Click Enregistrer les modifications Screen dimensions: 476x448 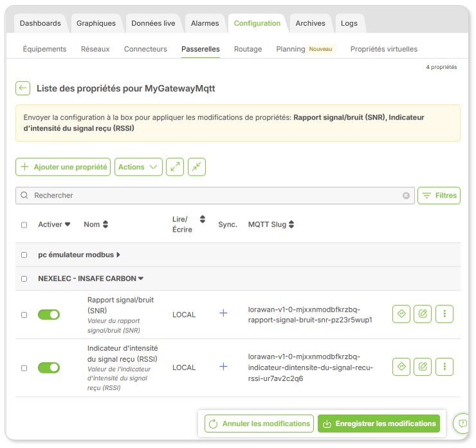pyautogui.click(x=379, y=424)
